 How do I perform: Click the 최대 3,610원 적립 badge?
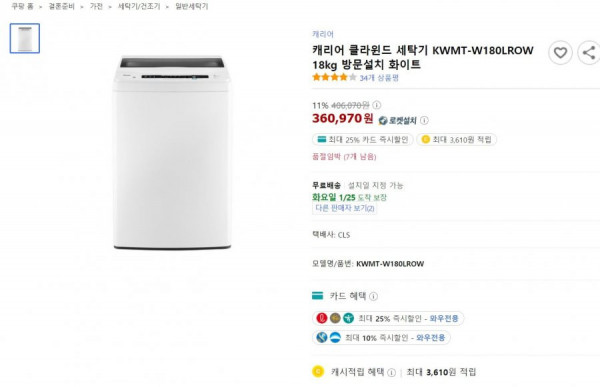(457, 139)
